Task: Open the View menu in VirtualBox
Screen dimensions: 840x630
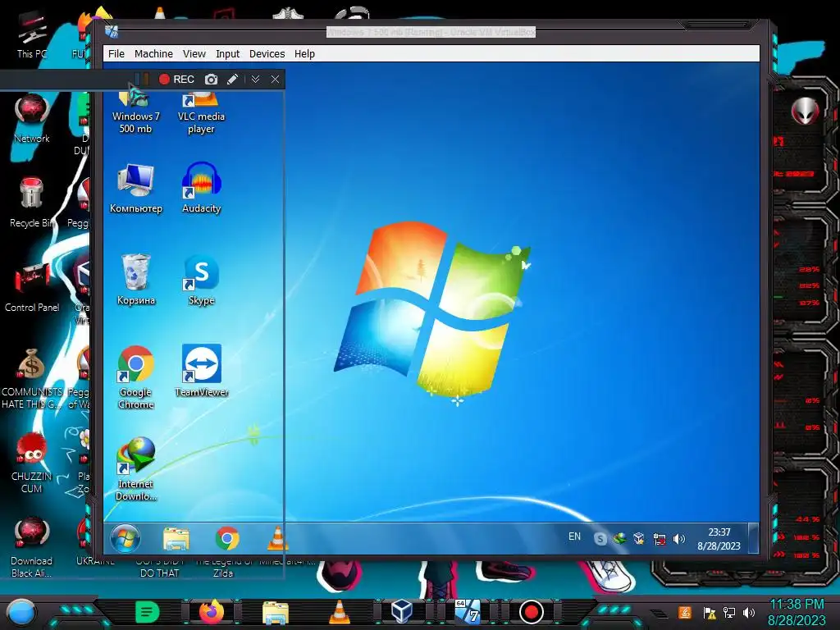Action: pos(194,53)
